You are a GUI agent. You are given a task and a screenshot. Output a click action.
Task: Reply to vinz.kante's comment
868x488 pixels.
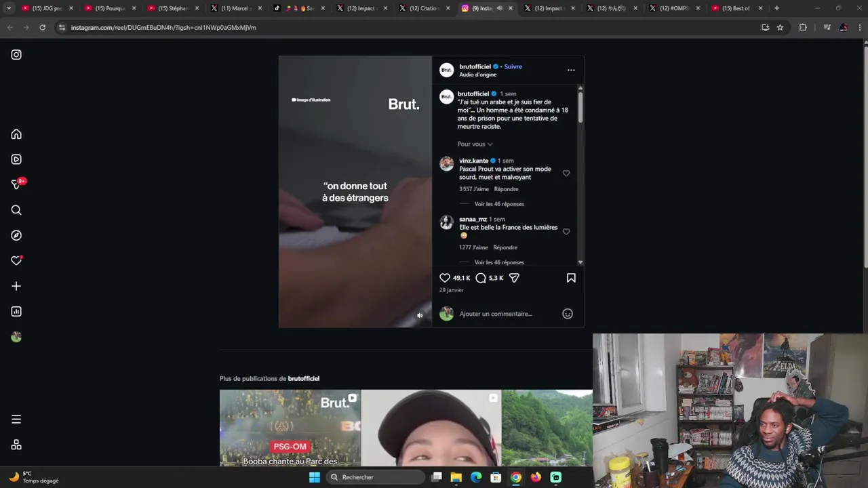(x=506, y=189)
